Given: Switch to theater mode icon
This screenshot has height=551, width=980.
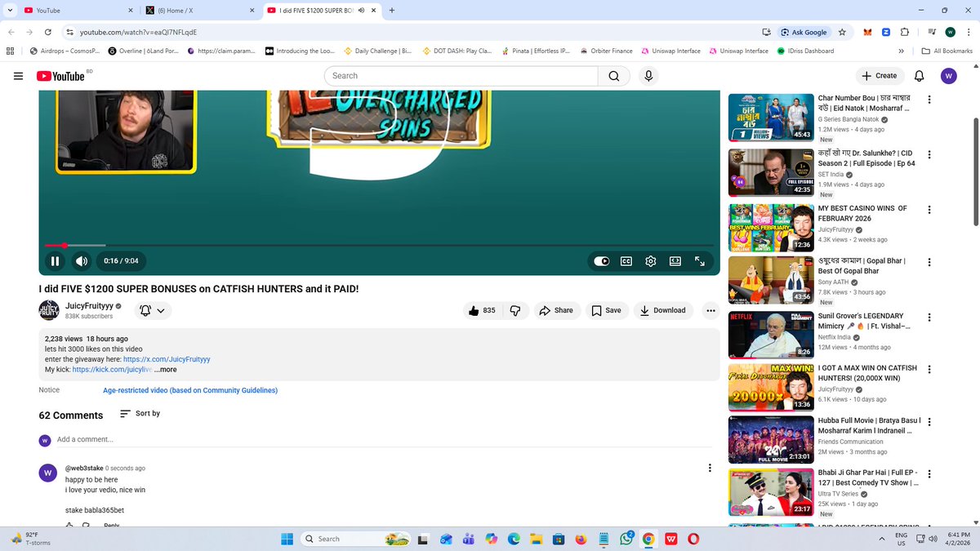Looking at the screenshot, I should (x=675, y=261).
